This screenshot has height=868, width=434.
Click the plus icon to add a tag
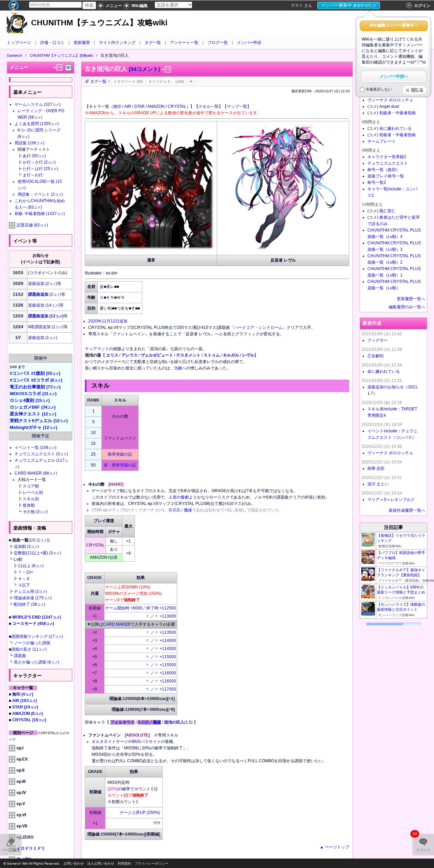(x=191, y=81)
